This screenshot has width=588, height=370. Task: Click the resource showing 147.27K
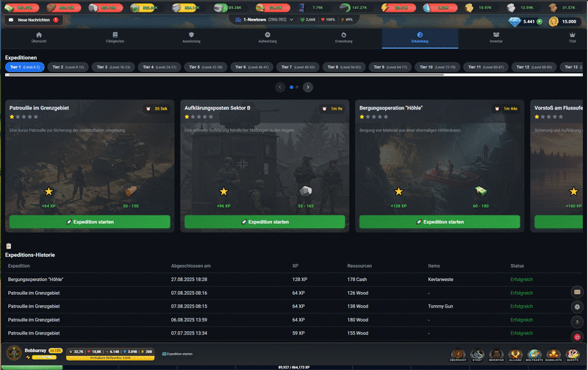click(x=354, y=7)
